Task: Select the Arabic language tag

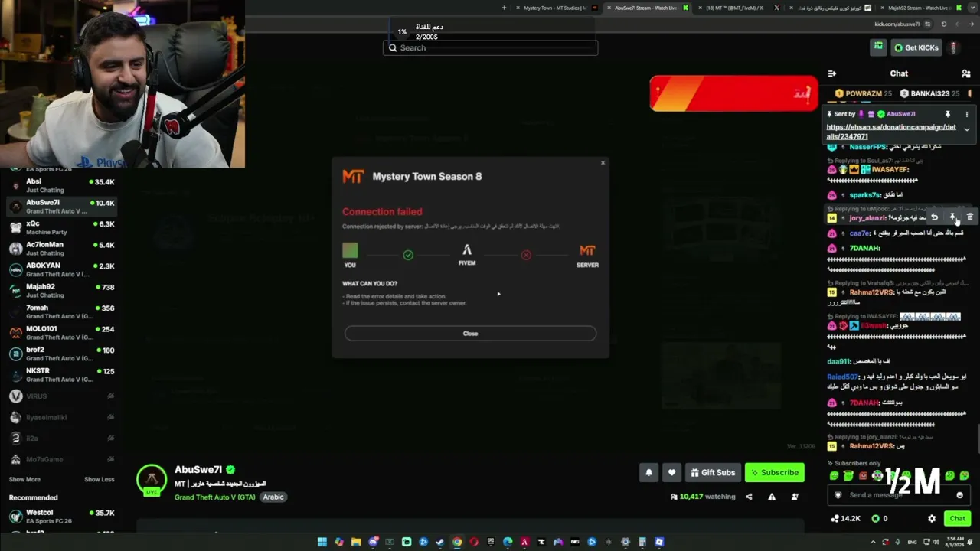Action: coord(273,497)
